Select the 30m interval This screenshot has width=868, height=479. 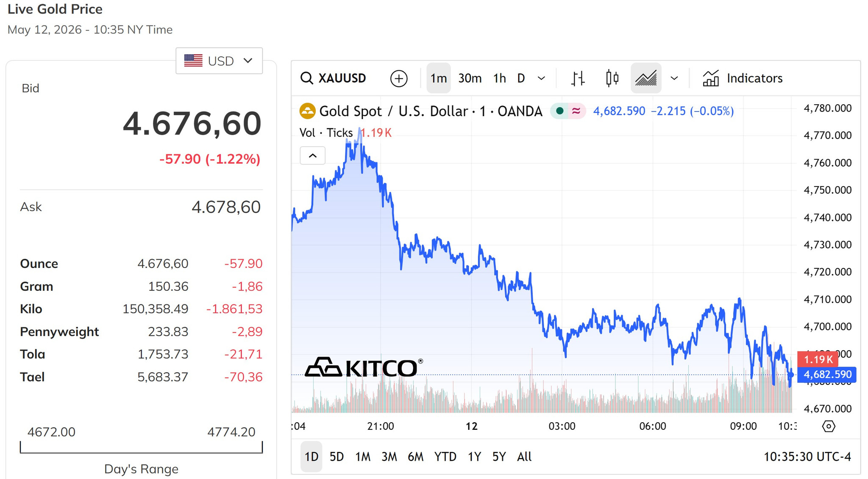pyautogui.click(x=470, y=78)
